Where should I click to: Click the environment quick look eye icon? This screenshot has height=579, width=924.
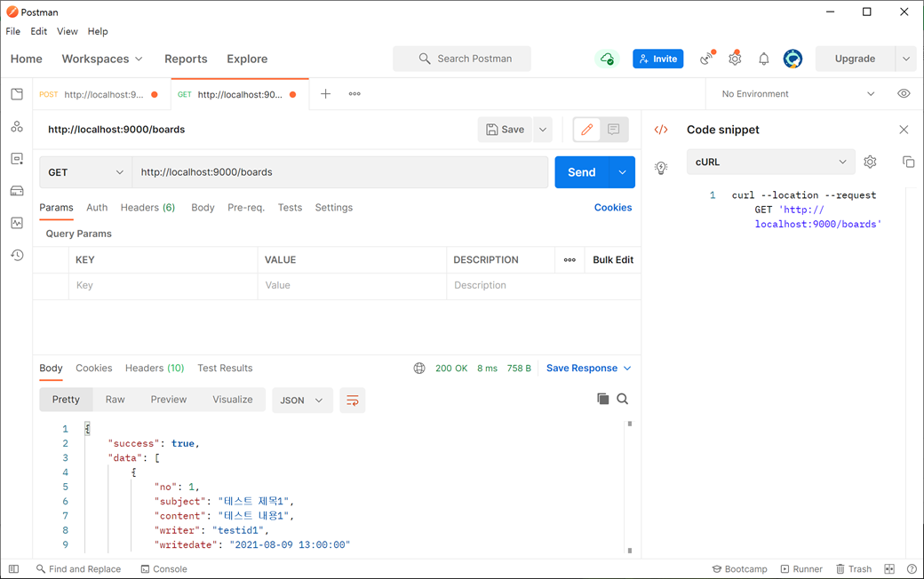pos(904,93)
